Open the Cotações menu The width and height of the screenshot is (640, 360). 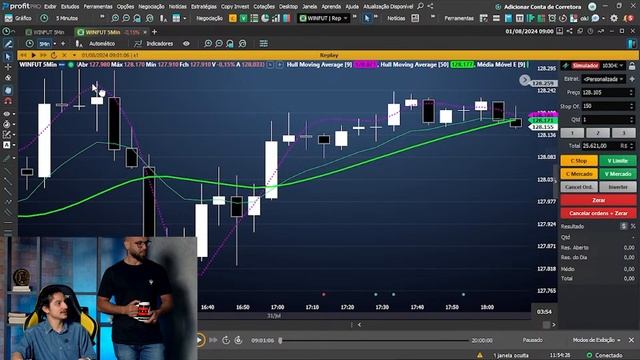click(x=264, y=7)
